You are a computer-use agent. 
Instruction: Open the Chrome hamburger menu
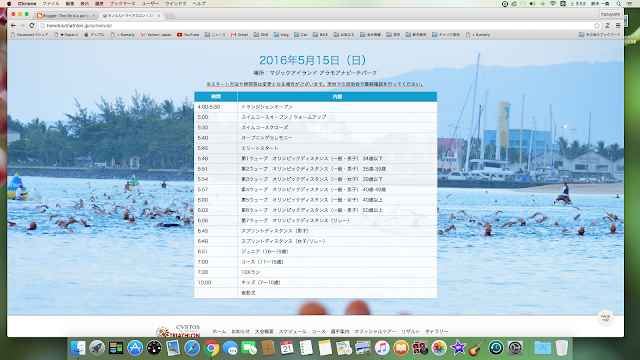(x=618, y=25)
